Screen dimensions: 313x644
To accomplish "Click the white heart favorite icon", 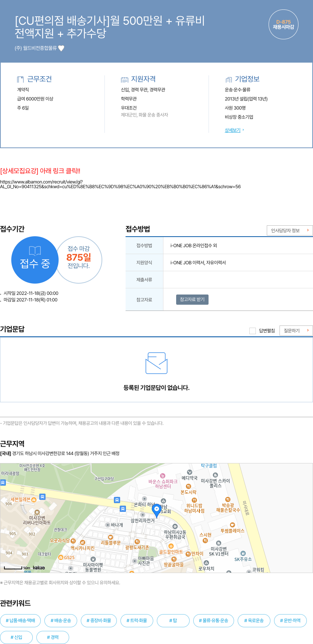I will 61,48.
